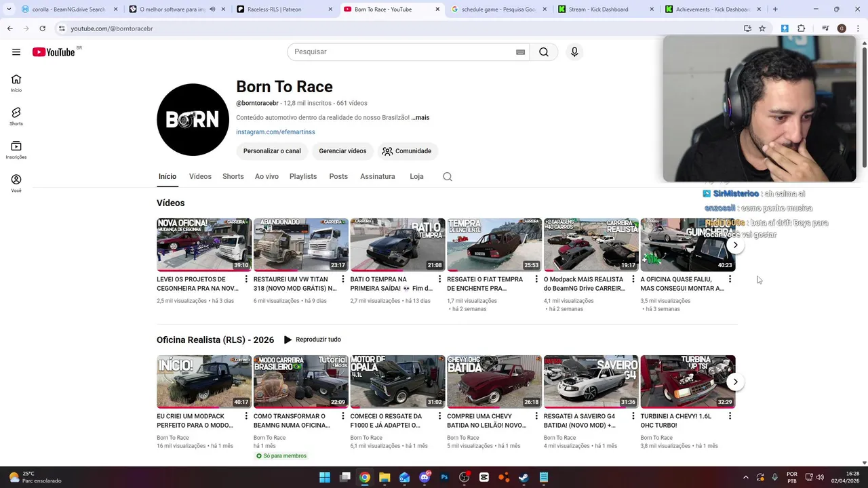Viewport: 868px width, 488px height.
Task: Start voice search with the microphone
Action: point(574,52)
